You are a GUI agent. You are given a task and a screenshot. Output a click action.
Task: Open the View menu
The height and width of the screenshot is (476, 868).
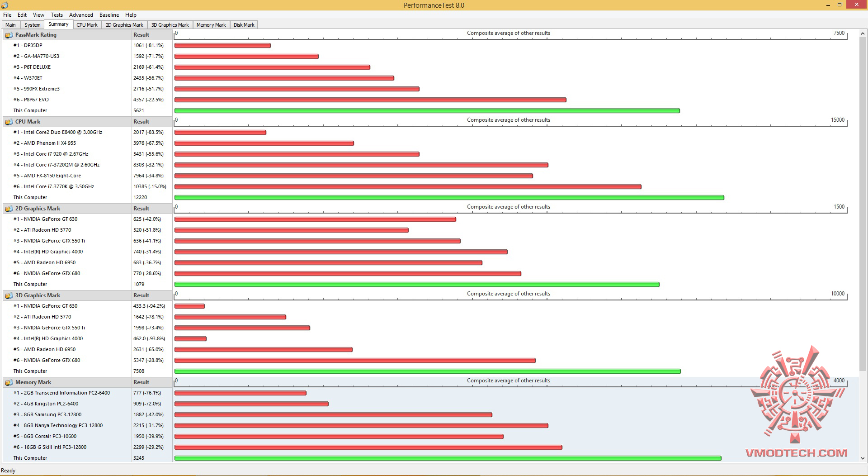tap(39, 15)
